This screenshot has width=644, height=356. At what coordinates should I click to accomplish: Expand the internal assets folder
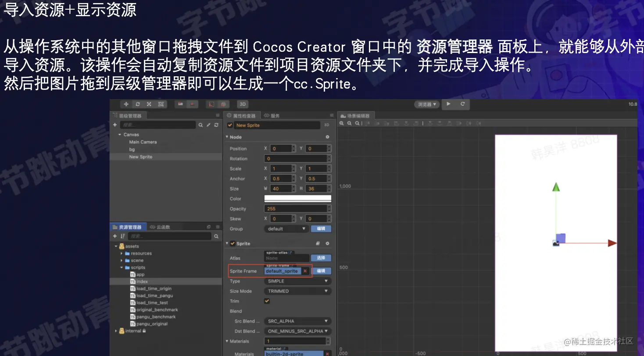coord(116,331)
